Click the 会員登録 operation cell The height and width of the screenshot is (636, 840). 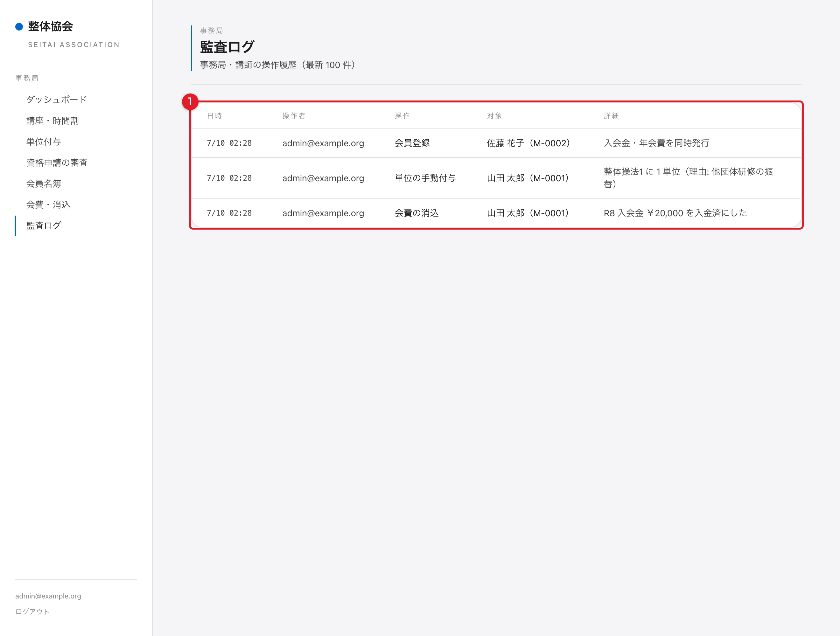tap(412, 143)
